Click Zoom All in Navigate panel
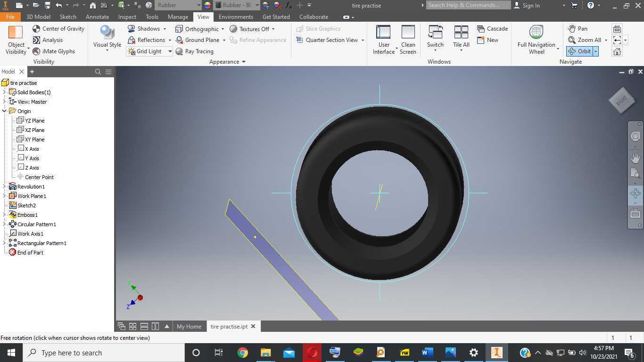This screenshot has width=644, height=362. tap(585, 40)
